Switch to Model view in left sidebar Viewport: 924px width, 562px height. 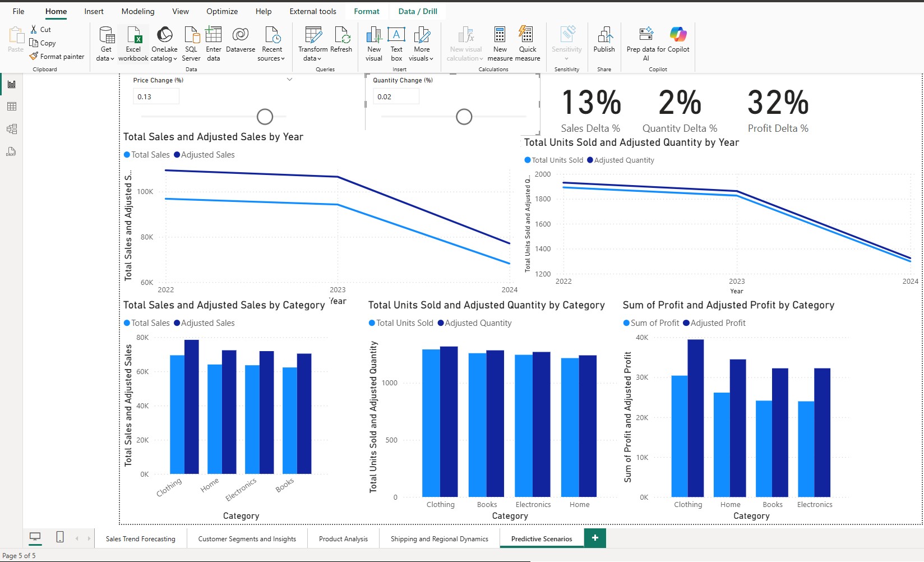coord(12,129)
